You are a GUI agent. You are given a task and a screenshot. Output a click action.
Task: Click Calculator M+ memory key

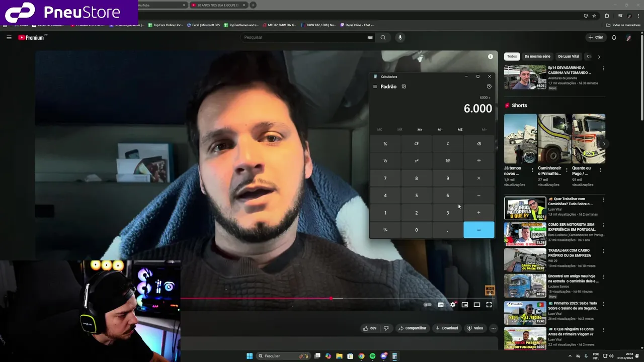pos(420,130)
